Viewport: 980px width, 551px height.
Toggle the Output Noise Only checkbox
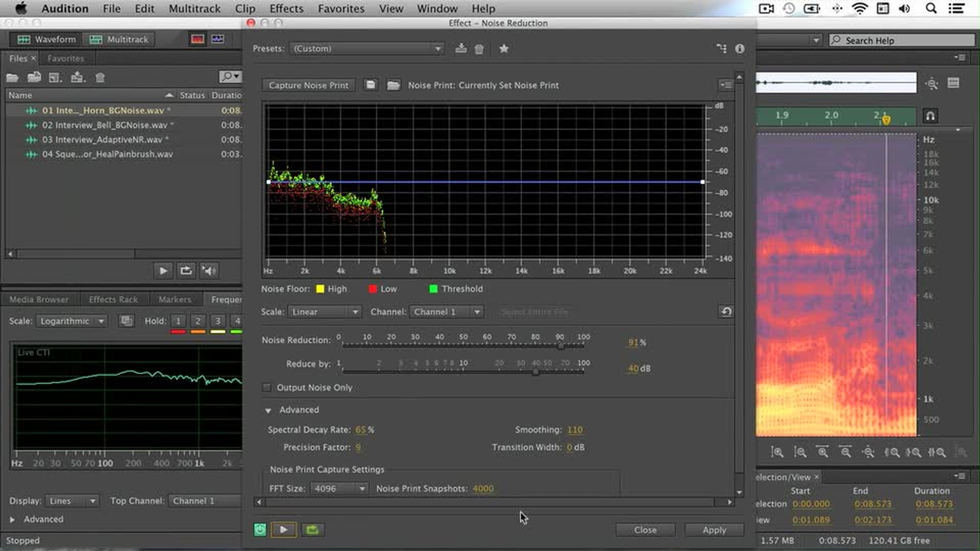point(266,388)
